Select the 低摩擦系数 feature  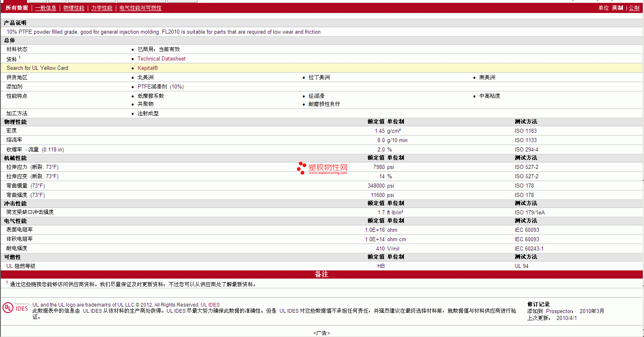(x=151, y=96)
